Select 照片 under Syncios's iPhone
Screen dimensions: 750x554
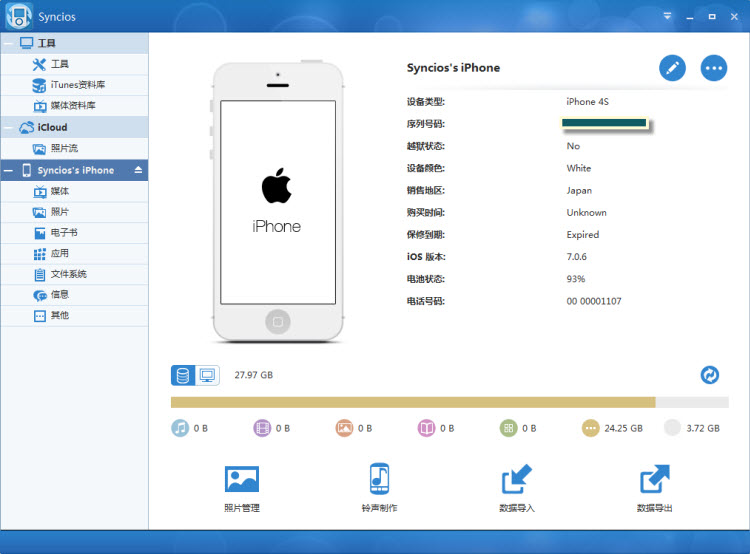click(x=74, y=212)
